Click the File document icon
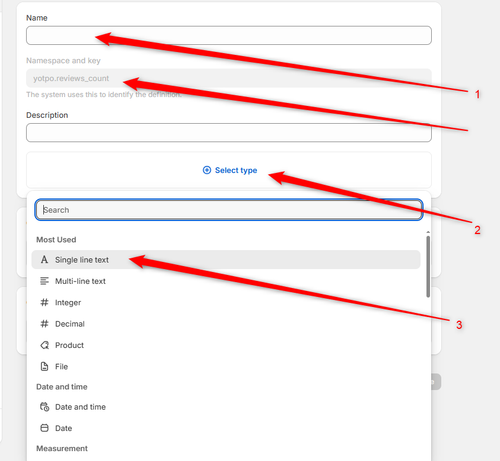Viewport: 500px width, 461px height. click(x=44, y=366)
